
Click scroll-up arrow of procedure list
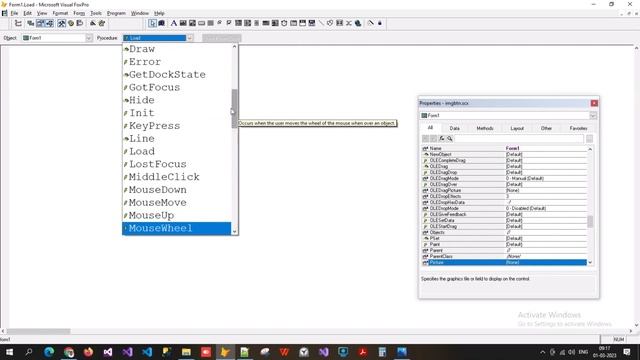point(234,47)
